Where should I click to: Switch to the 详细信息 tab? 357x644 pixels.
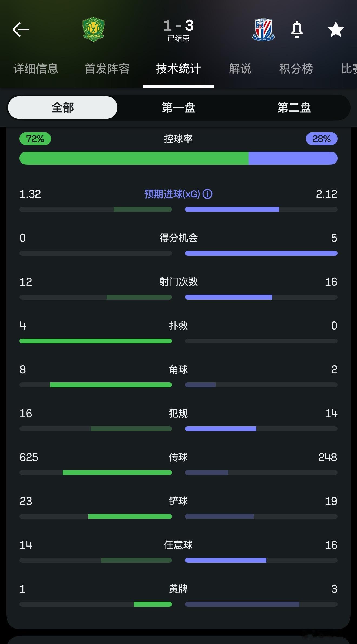(x=36, y=69)
